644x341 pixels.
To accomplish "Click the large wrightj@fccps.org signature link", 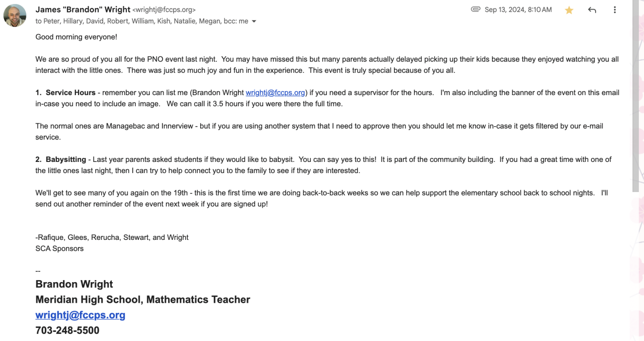I will click(80, 315).
